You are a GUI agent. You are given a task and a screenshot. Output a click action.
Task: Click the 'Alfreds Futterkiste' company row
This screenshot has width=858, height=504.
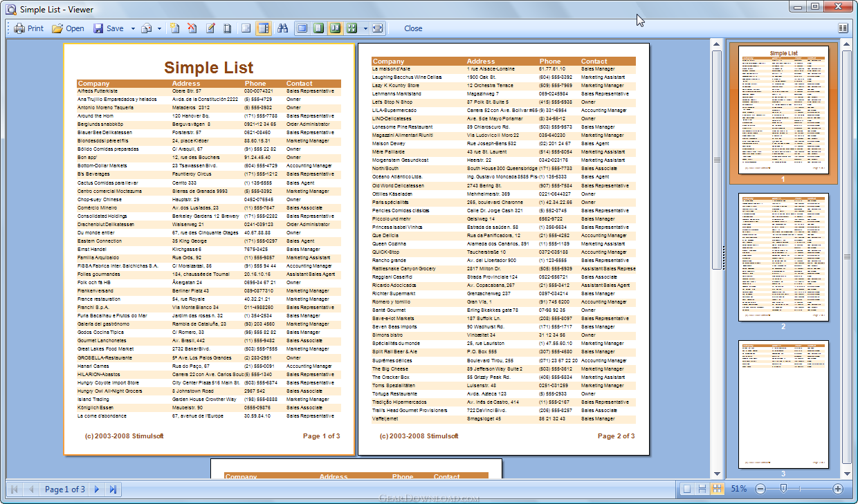click(208, 91)
